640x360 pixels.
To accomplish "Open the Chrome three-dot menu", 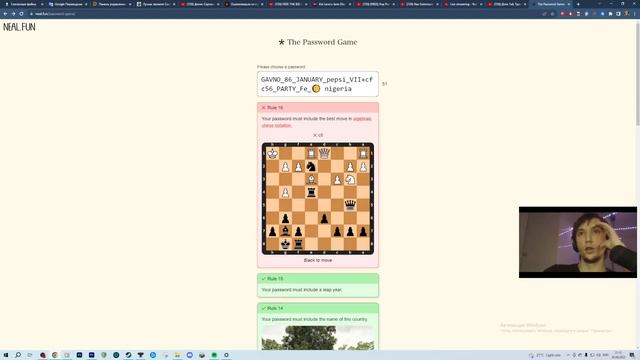I will (635, 13).
